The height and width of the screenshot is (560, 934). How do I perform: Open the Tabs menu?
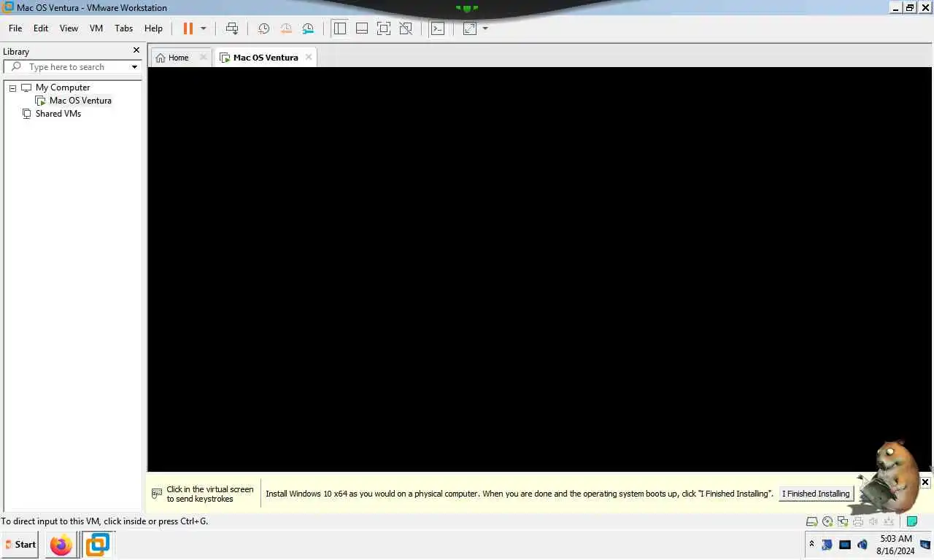coord(124,28)
